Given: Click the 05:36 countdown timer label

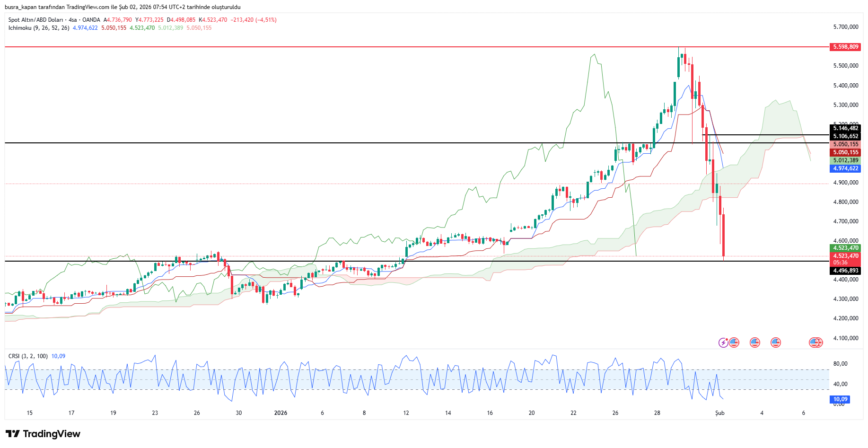Looking at the screenshot, I should (840, 263).
